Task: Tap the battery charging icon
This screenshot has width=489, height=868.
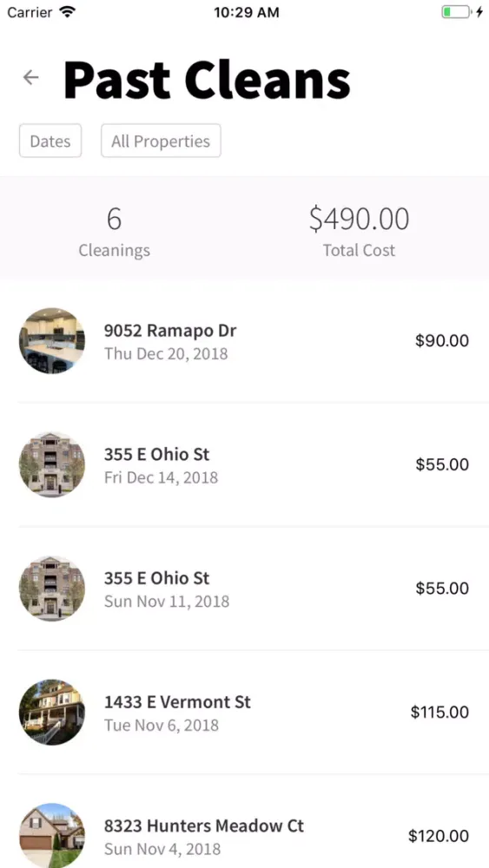Action: pyautogui.click(x=462, y=12)
